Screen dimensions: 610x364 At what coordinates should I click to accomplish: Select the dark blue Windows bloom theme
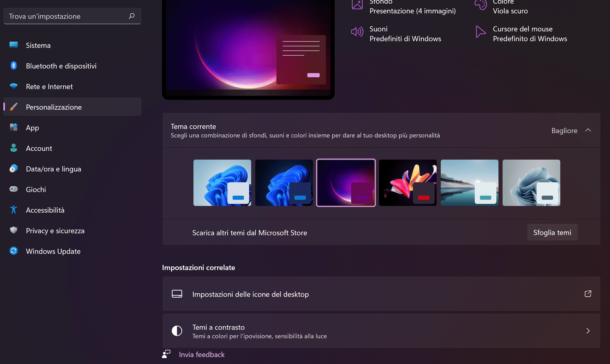tap(284, 183)
